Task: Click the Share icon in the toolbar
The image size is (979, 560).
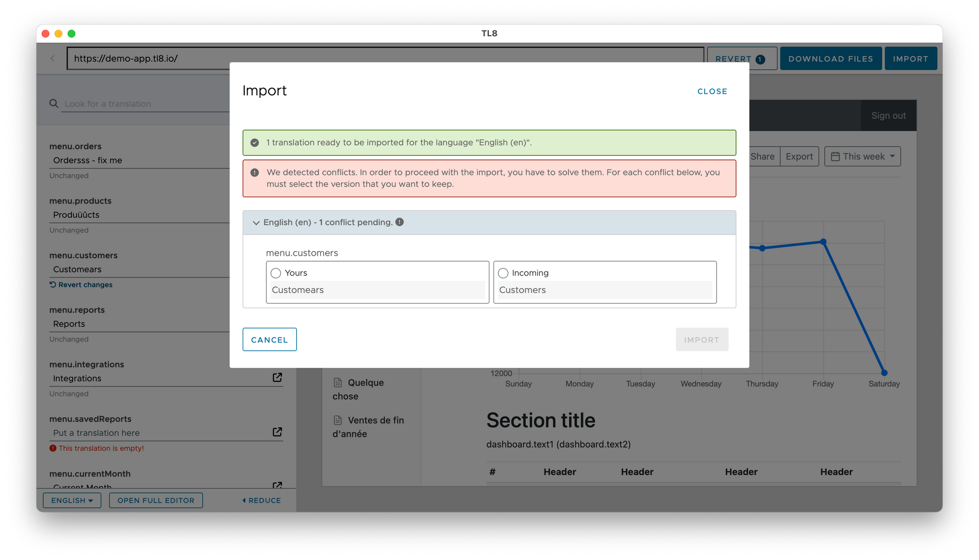Action: pos(763,156)
